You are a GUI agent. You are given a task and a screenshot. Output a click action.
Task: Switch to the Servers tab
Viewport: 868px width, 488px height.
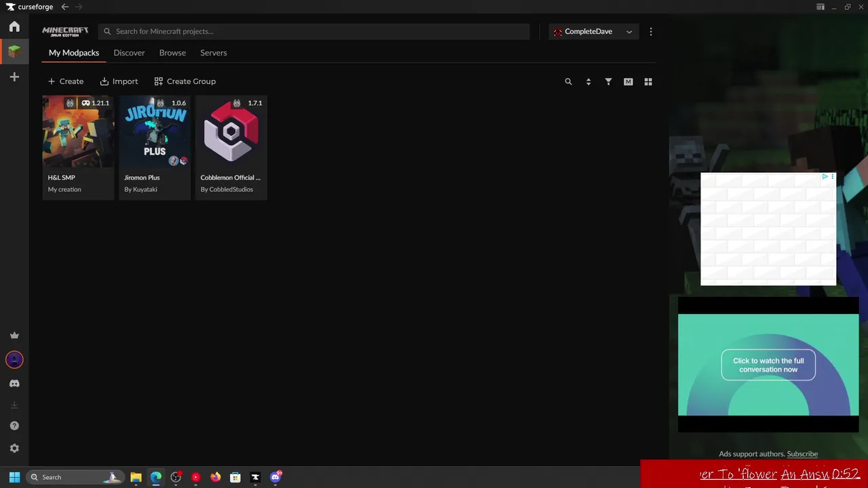click(x=214, y=53)
